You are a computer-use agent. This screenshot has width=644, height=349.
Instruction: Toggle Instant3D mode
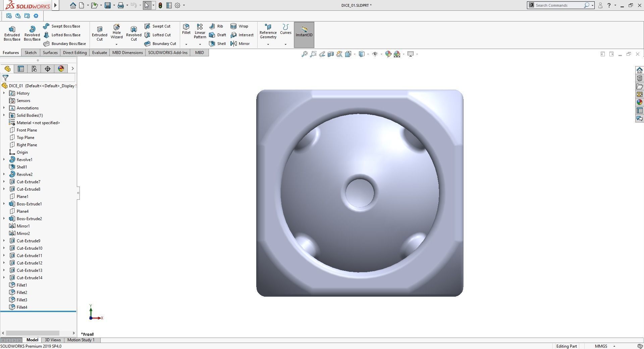304,35
